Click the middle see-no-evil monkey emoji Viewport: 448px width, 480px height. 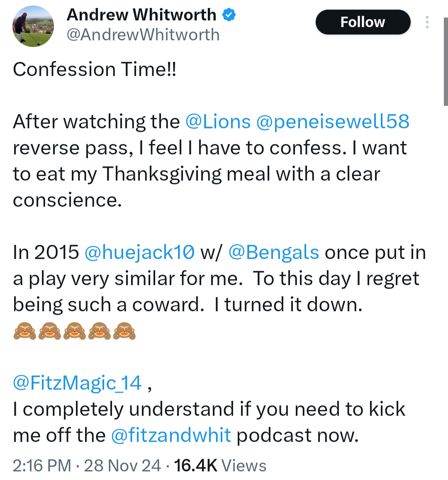pos(74,331)
